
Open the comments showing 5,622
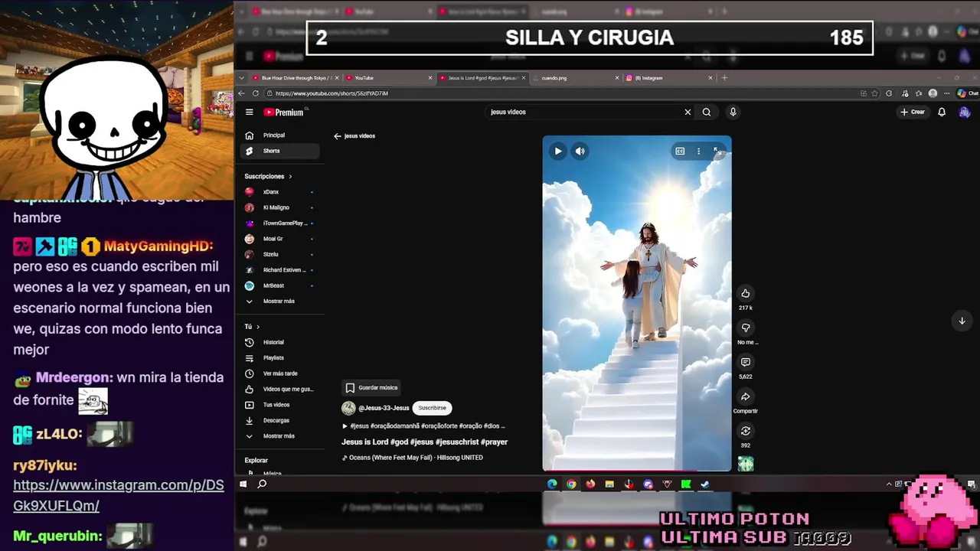[745, 362]
